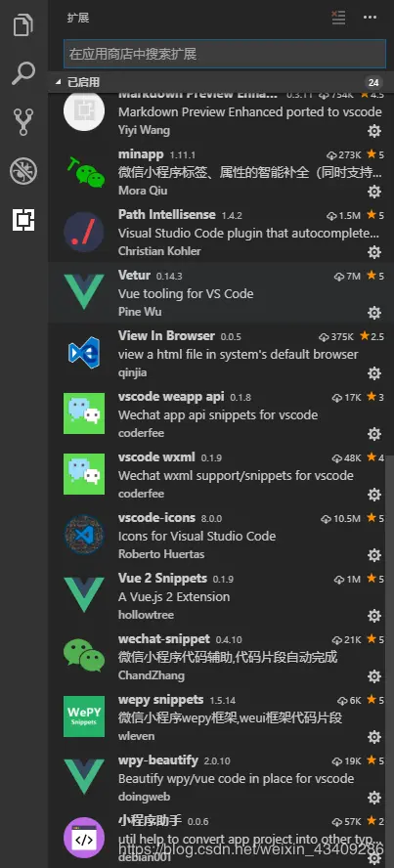Open manage gear for wechat-snippet

(374, 676)
